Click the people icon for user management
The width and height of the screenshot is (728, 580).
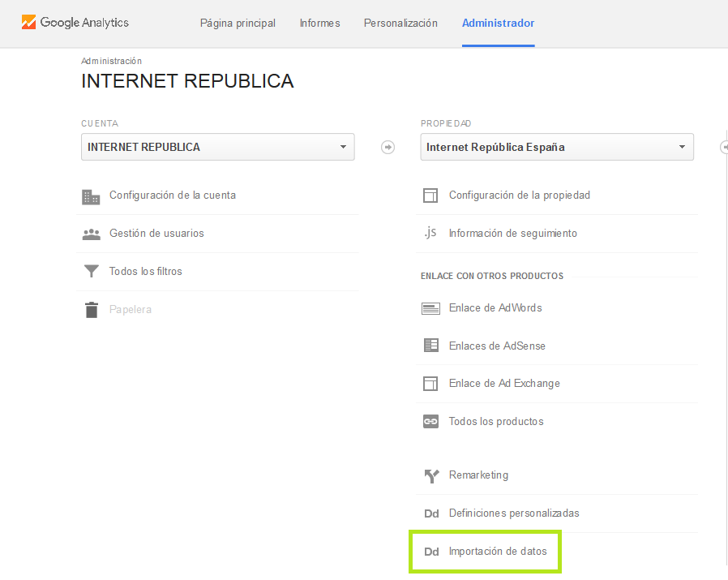pos(91,234)
